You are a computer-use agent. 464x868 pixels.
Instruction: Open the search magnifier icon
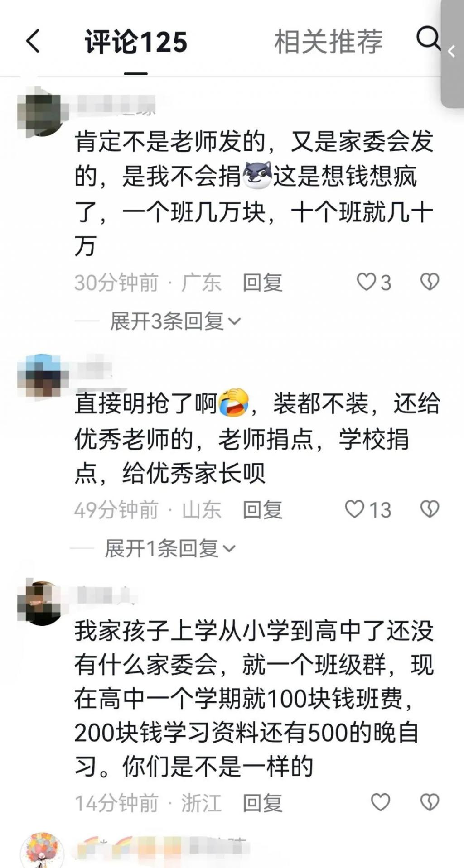428,38
